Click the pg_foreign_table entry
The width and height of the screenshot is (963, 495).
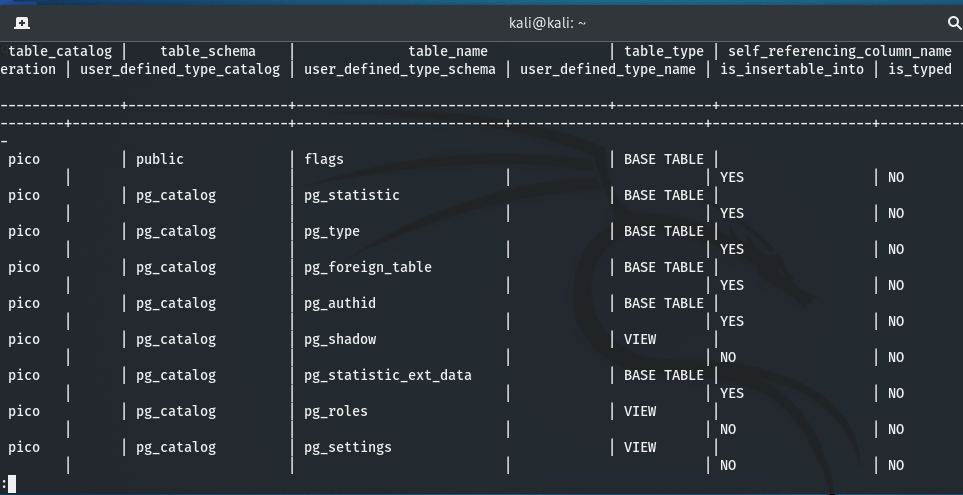(368, 267)
